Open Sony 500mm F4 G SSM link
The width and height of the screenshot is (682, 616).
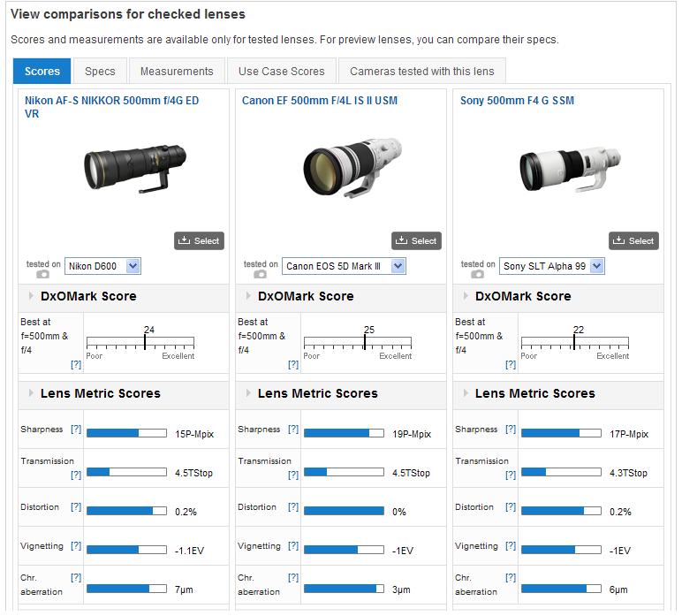517,101
